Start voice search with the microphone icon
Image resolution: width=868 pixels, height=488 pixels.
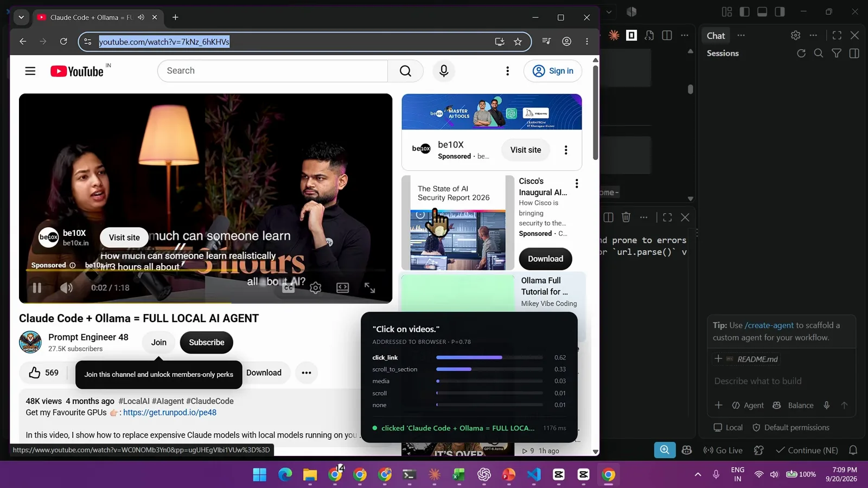444,71
